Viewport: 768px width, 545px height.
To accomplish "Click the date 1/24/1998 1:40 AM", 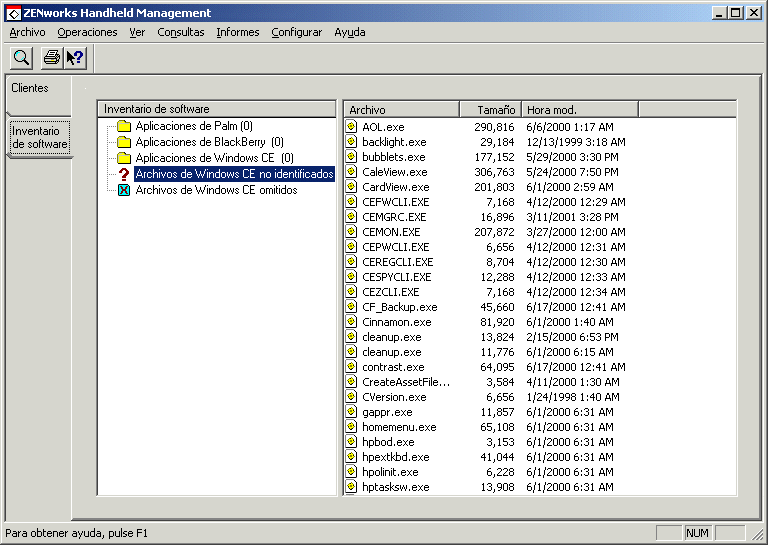I will click(573, 397).
